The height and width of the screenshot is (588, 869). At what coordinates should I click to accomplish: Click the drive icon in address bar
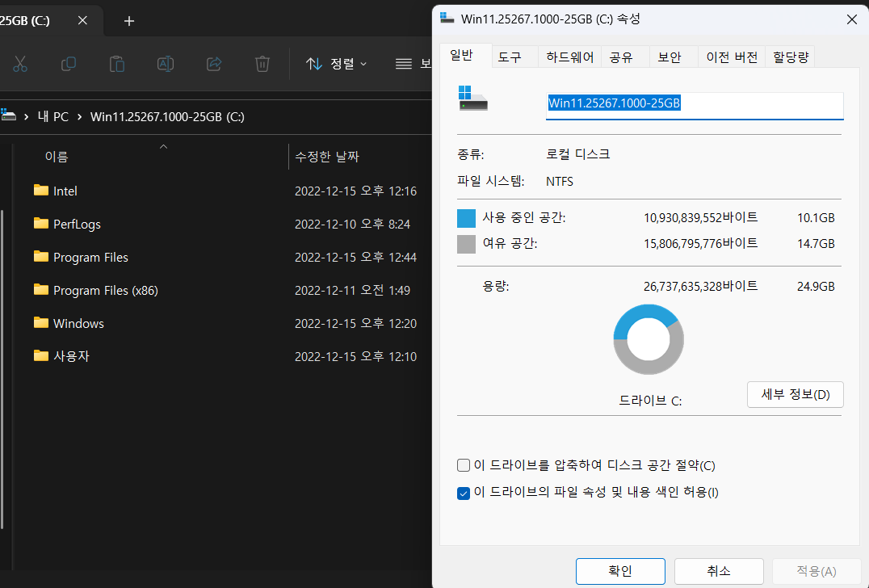(8, 115)
